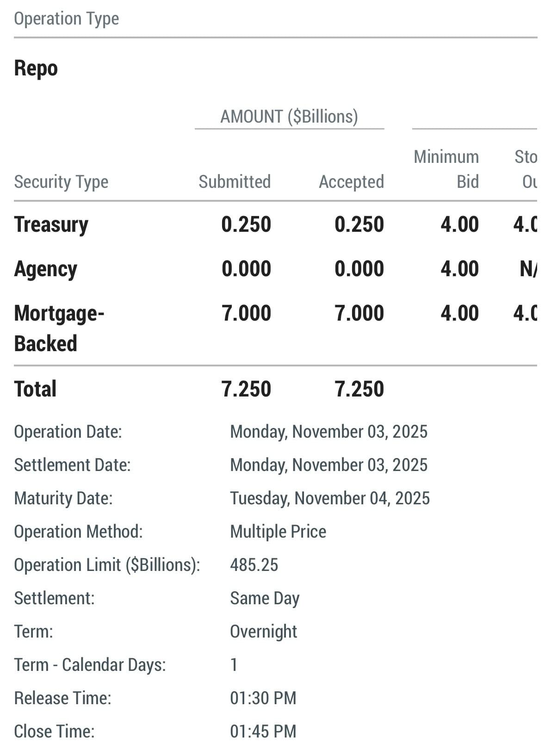Click the Total accepted amount 7.250
The width and height of the screenshot is (545, 756).
(359, 390)
